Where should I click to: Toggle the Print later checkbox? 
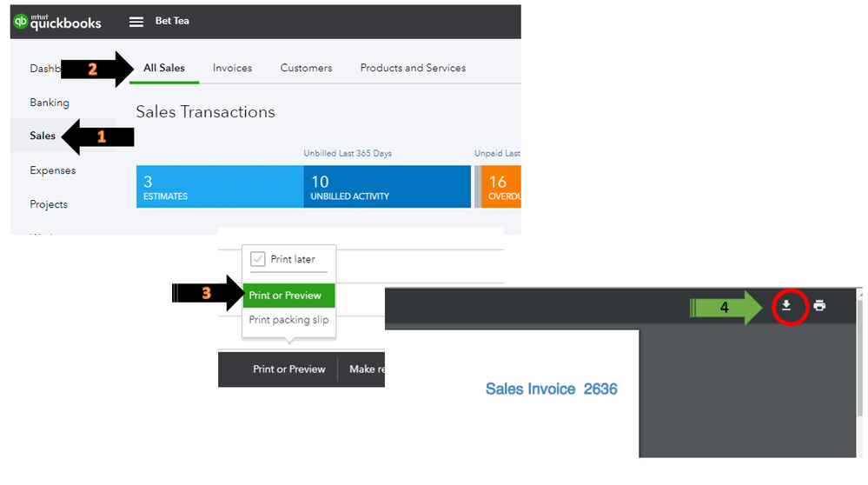point(257,259)
